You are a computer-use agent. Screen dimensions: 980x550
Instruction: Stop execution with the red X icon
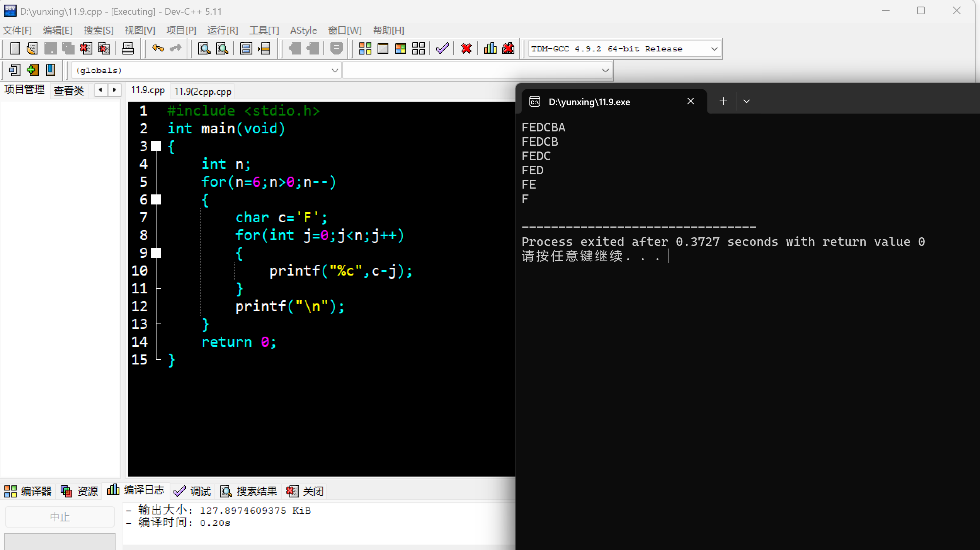(x=466, y=48)
